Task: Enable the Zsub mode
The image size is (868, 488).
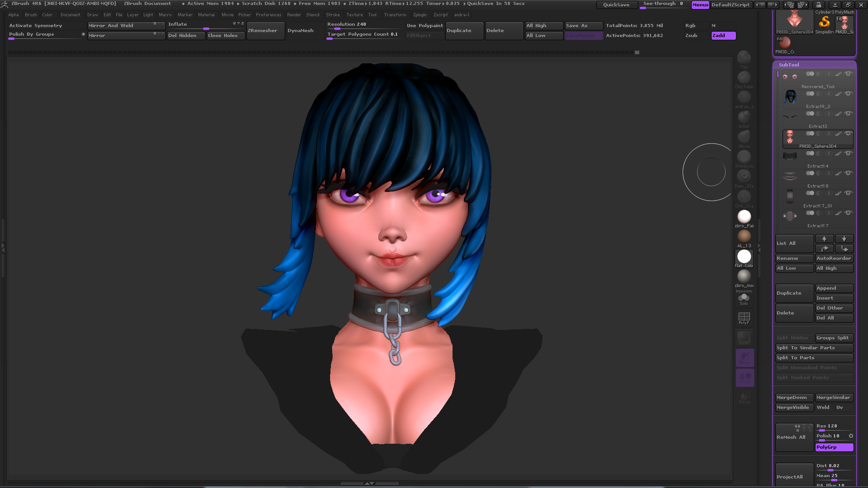Action: [x=696, y=35]
